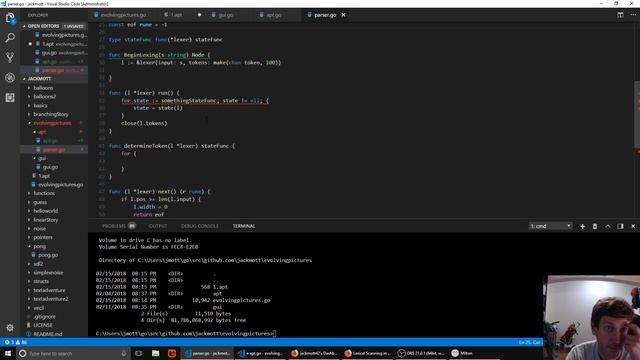Screen dimensions: 640x360
Task: Click the errors and warnings count in the status bar
Action: (x=16, y=342)
